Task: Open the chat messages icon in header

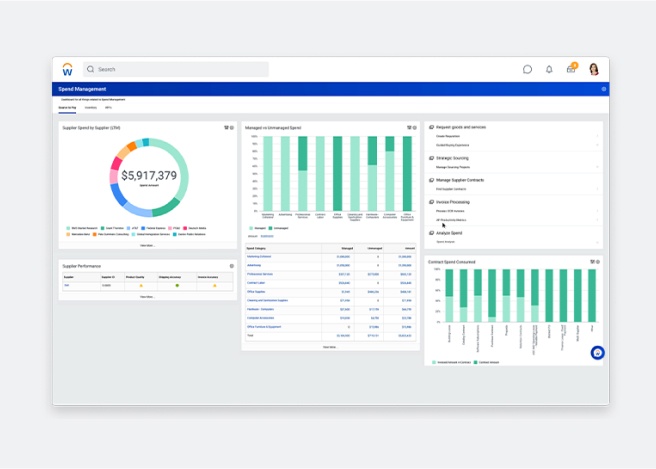Action: (x=527, y=69)
